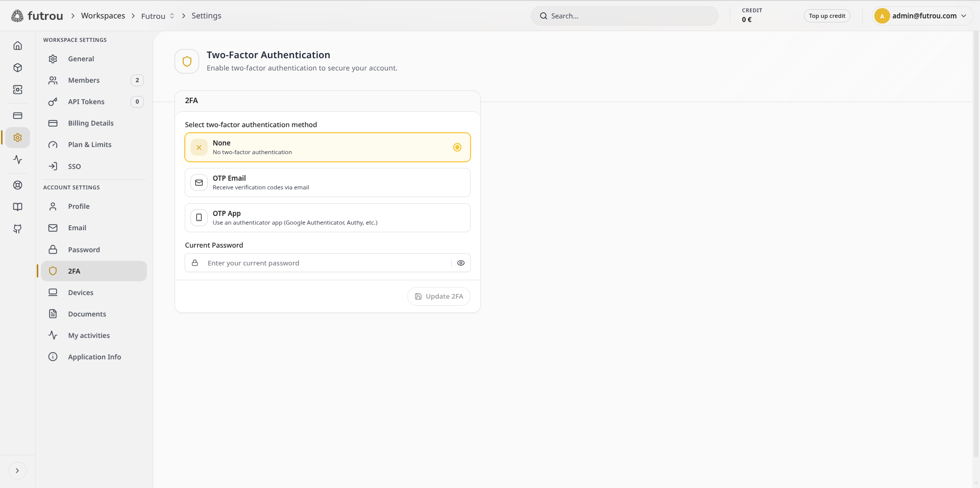Screen dimensions: 980x488
Task: Open the credit card icon in the left rail
Action: click(18, 116)
